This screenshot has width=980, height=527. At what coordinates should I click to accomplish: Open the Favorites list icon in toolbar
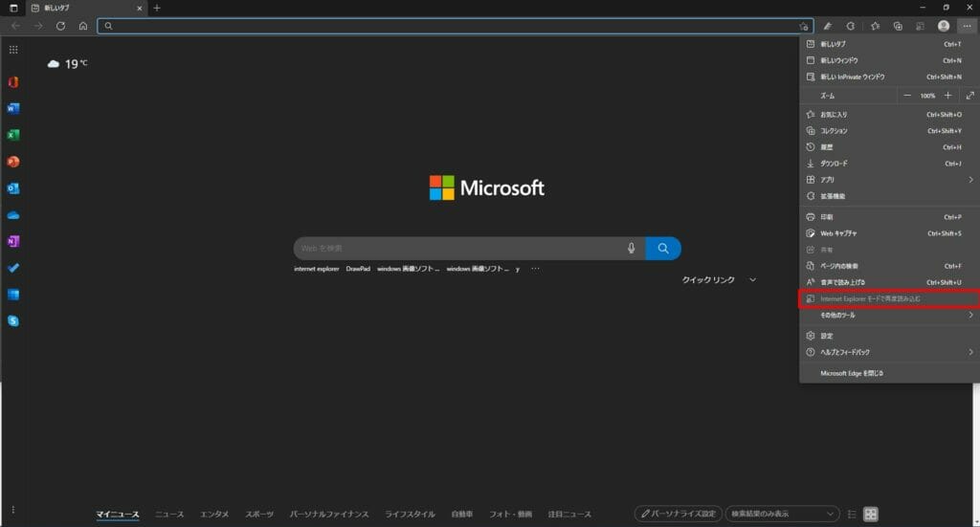[x=875, y=26]
